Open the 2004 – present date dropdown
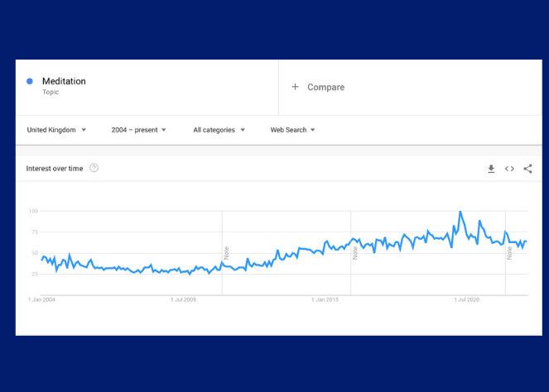This screenshot has height=392, width=549. (138, 130)
